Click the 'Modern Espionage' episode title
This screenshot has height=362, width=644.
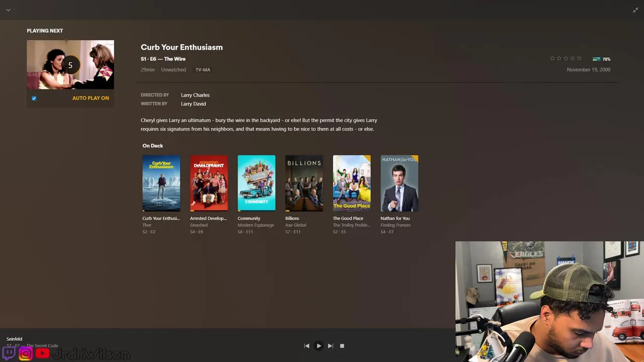(256, 225)
